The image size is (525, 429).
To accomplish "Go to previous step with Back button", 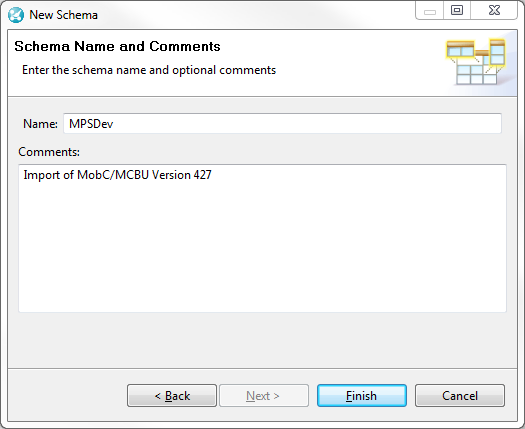I will [172, 396].
